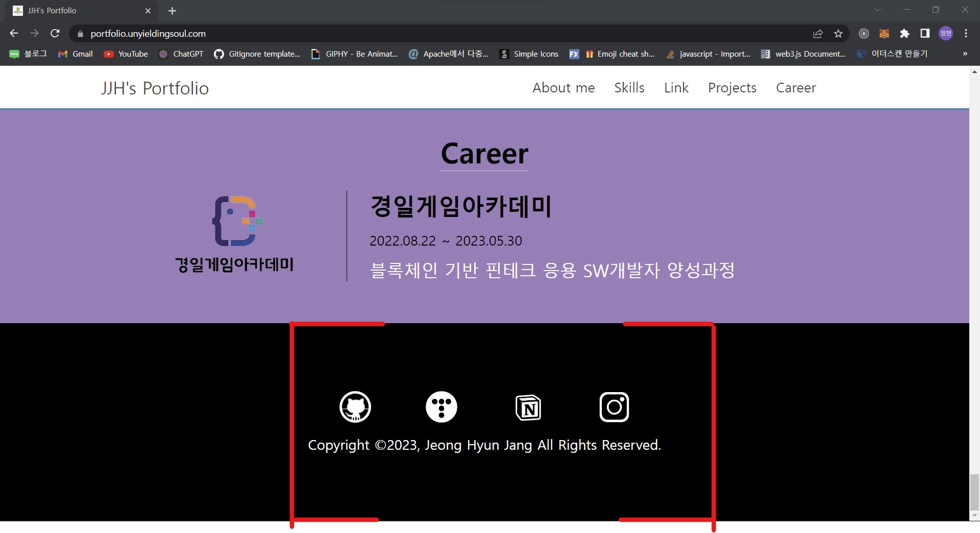Screen dimensions: 980x533
Task: Open the tab search dropdown arrow
Action: click(x=877, y=10)
